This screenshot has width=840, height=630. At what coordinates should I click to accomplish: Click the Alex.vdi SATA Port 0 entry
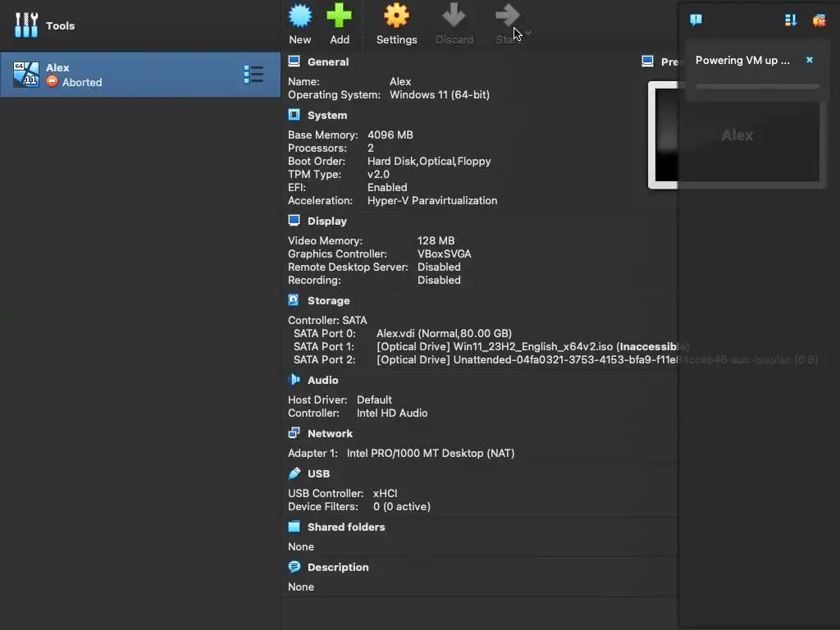tap(444, 333)
